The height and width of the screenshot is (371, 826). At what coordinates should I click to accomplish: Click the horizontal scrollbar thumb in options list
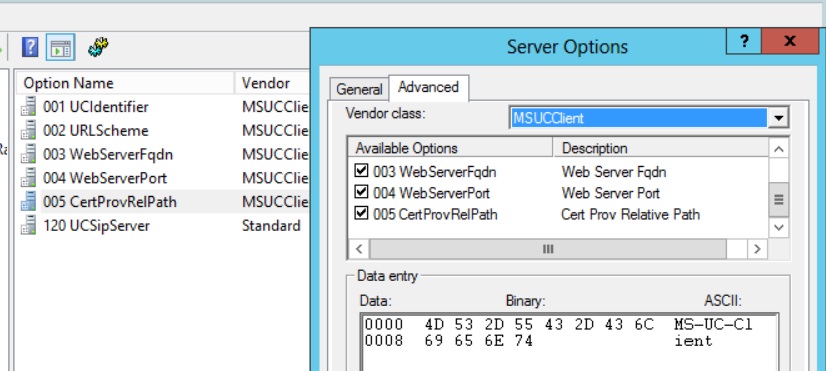click(548, 249)
